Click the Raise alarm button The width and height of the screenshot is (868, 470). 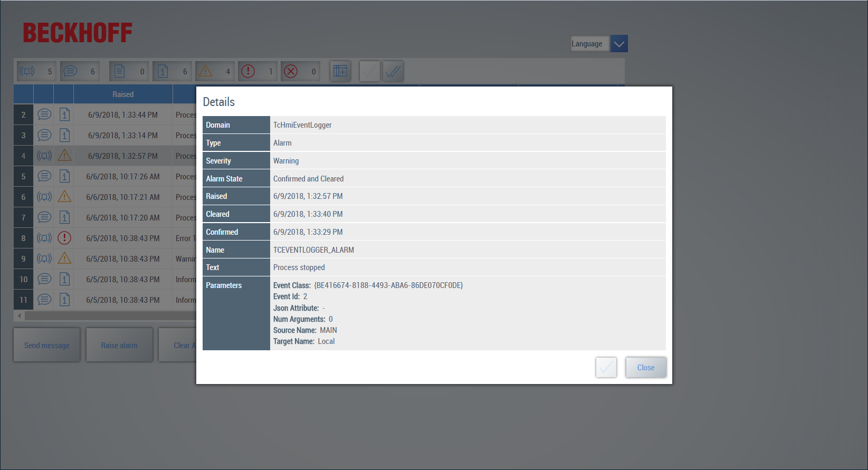tap(119, 345)
